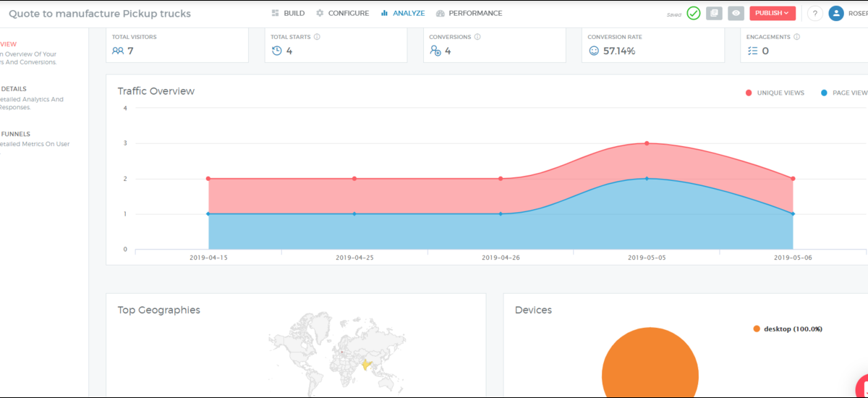Click highlighted India on the world map
Viewport: 868px width, 398px height.
click(x=367, y=365)
